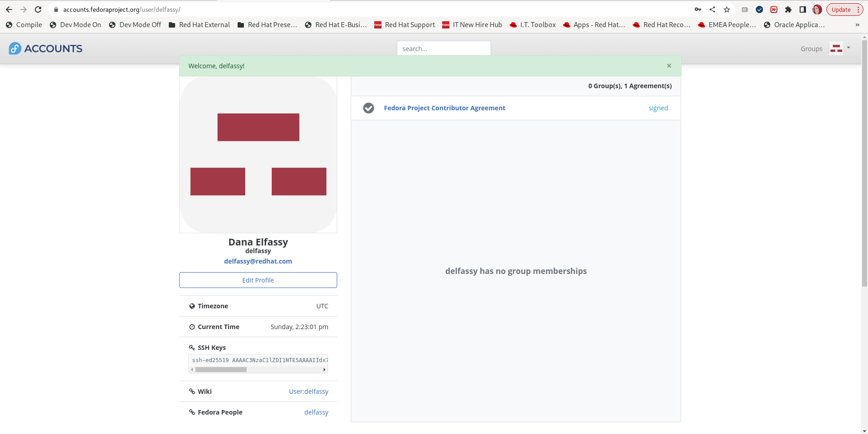Open Fedora Project Contributor Agreement link
Screen dimensions: 868x434
pos(444,108)
